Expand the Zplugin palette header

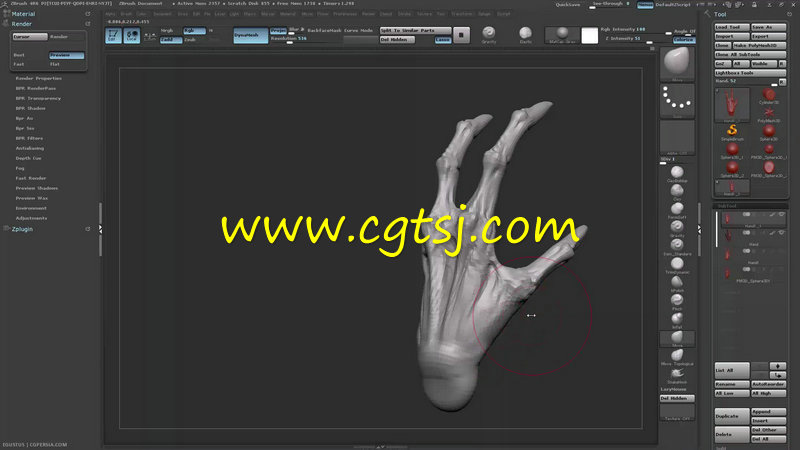[22, 230]
